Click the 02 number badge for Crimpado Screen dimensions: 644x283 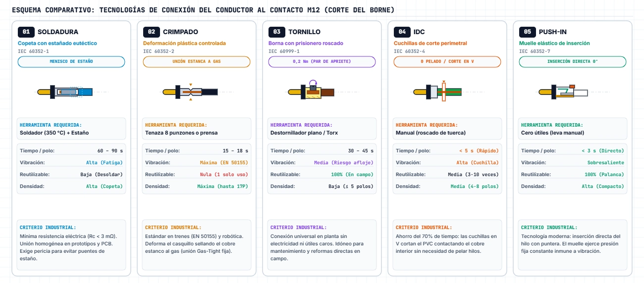(x=152, y=32)
